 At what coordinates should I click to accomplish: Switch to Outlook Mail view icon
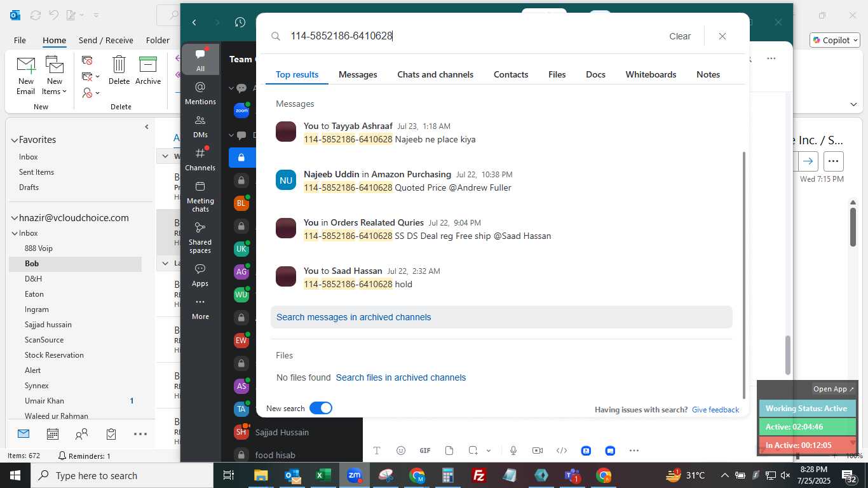click(24, 434)
